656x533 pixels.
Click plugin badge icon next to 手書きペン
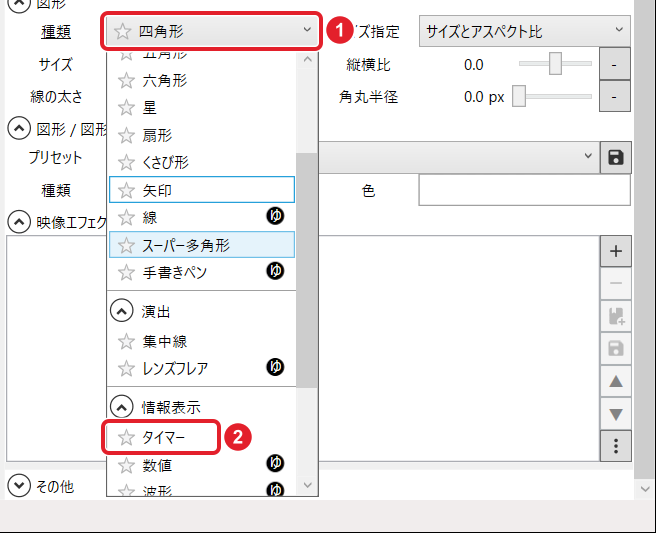point(275,271)
